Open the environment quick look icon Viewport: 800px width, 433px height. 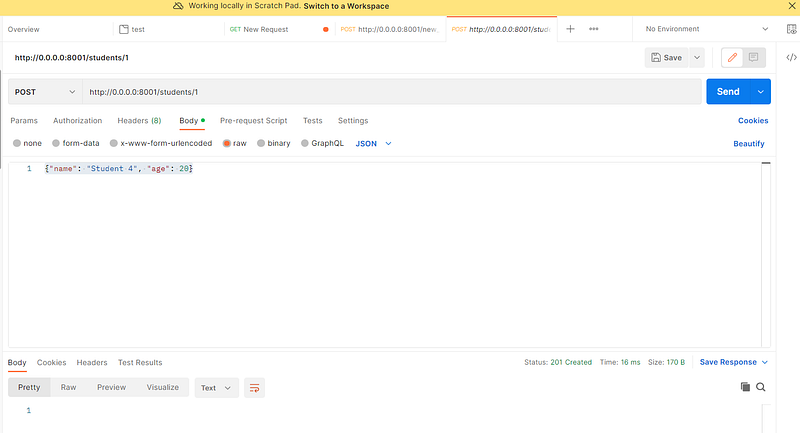tap(791, 29)
